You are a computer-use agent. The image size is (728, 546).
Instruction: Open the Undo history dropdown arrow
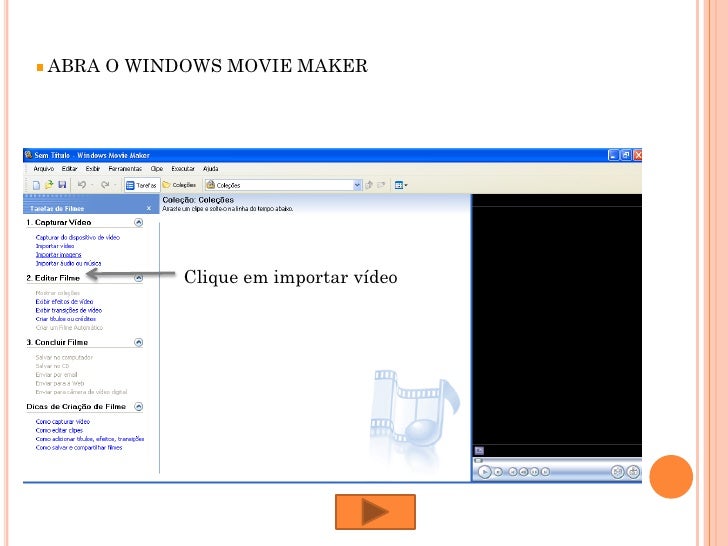92,185
